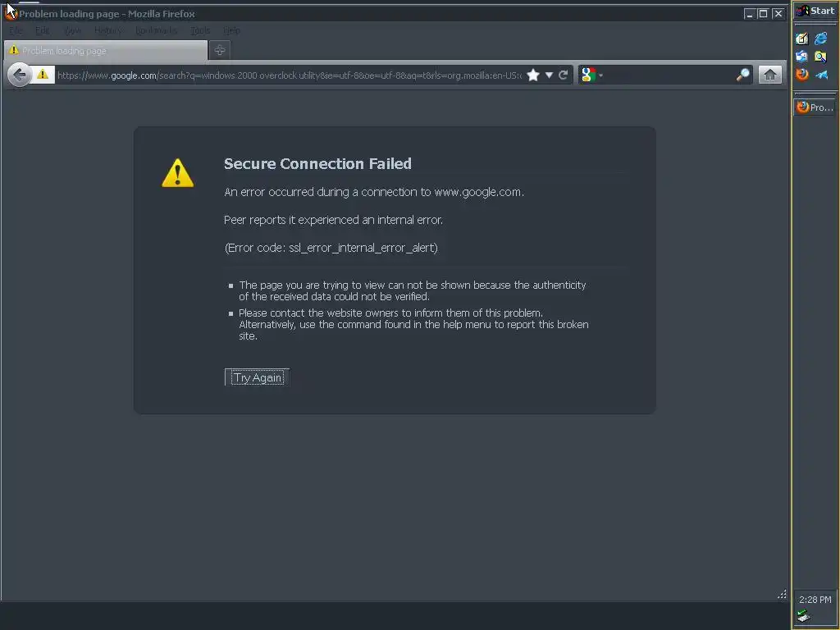Click the system tray hardware icon
The image size is (840, 630).
tap(803, 617)
